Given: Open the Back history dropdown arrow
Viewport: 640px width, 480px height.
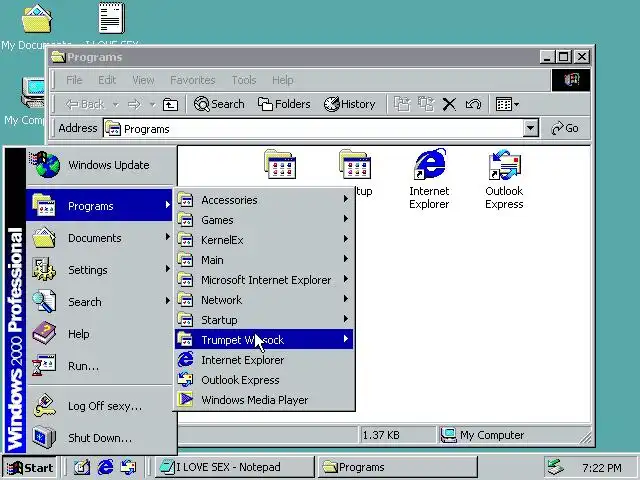Looking at the screenshot, I should coord(116,105).
